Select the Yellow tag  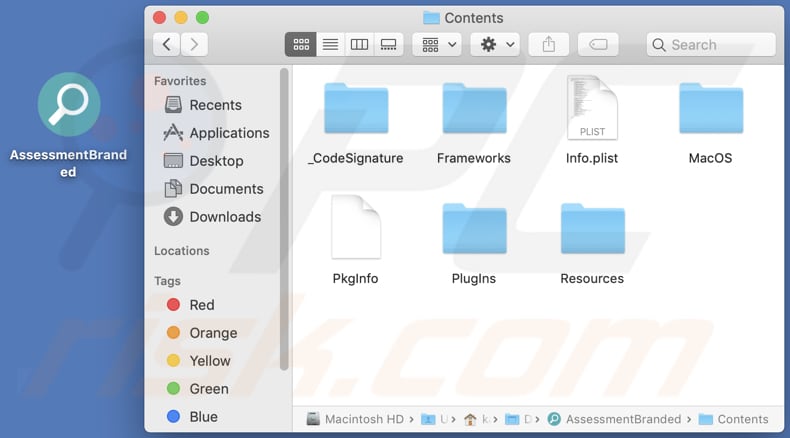coord(199,361)
